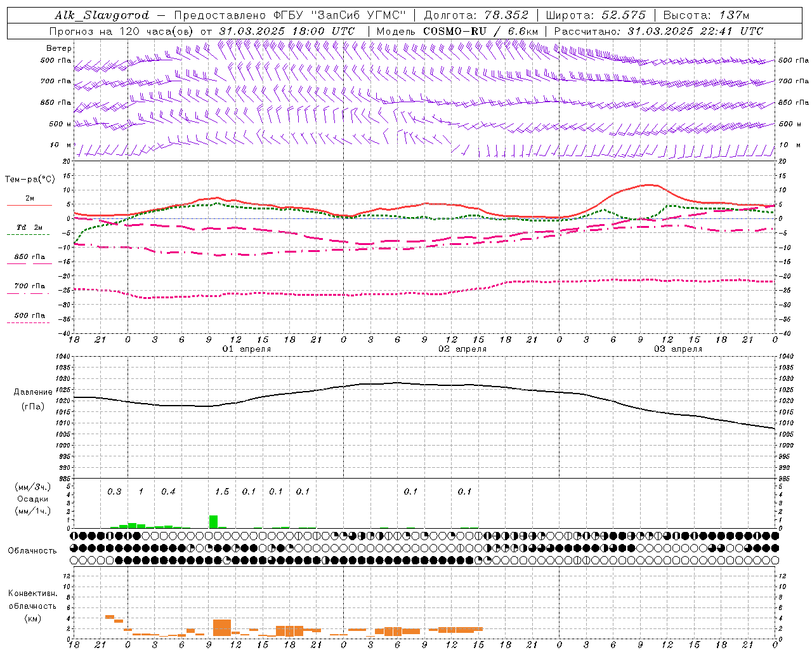Screen dimensions: 812x650
Task: Click the Конвективн. convective cloud label
Action: tap(33, 594)
